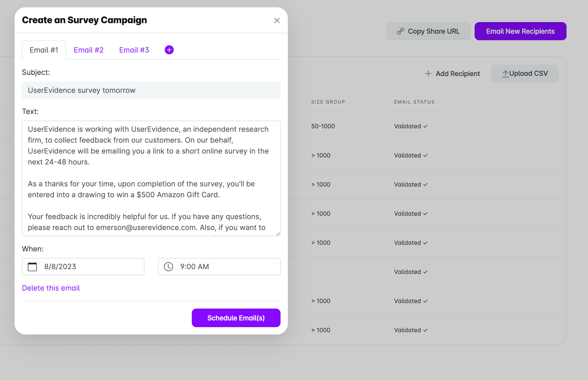The image size is (588, 380).
Task: Click inside the email Text area
Action: 151,178
